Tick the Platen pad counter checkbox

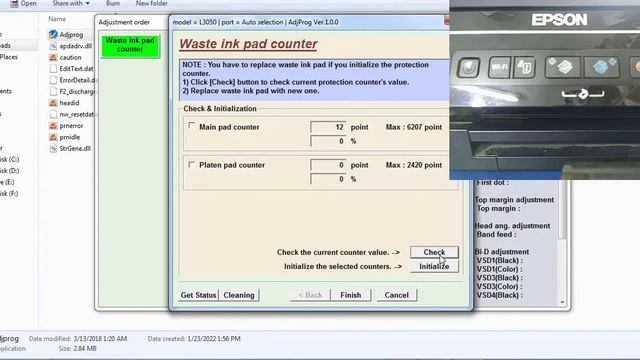click(191, 164)
